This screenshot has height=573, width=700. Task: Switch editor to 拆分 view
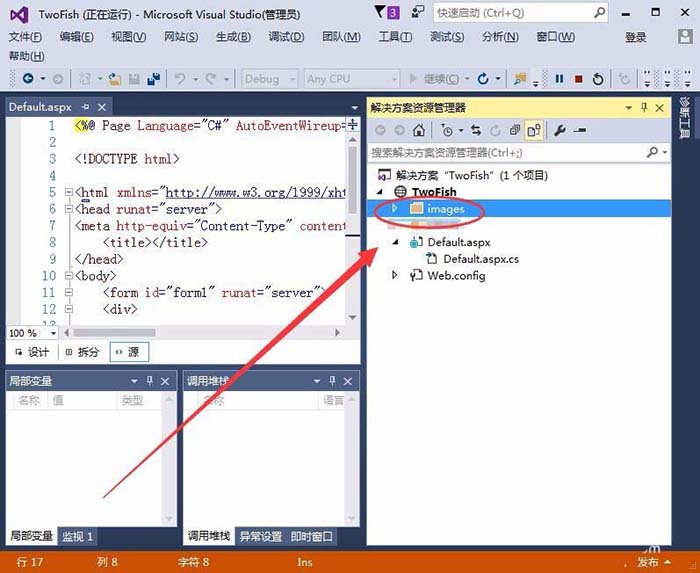point(82,352)
